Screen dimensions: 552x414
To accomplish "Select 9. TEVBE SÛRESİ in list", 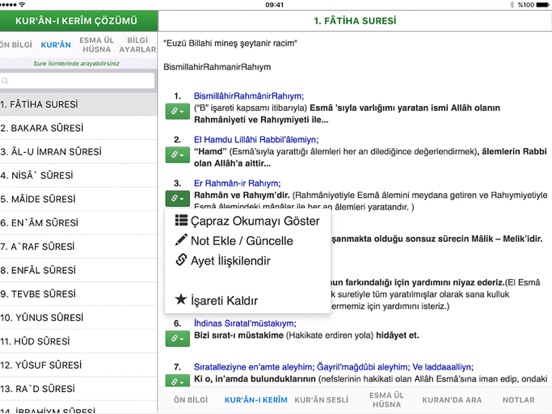I will tap(79, 294).
